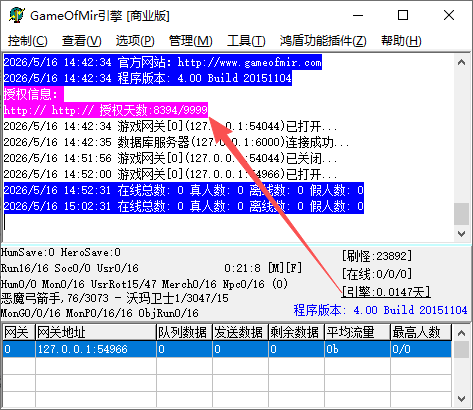Click the log panel scrollbar thumb
Viewport: 473px width, 410px height.
[462, 214]
